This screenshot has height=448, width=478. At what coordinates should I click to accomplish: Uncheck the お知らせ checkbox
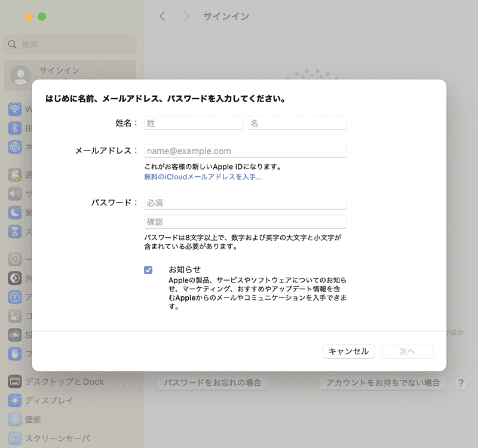coord(148,270)
